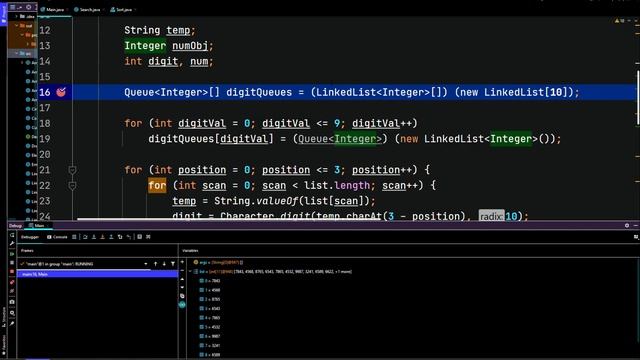Click the New Watch plus icon

(x=182, y=262)
